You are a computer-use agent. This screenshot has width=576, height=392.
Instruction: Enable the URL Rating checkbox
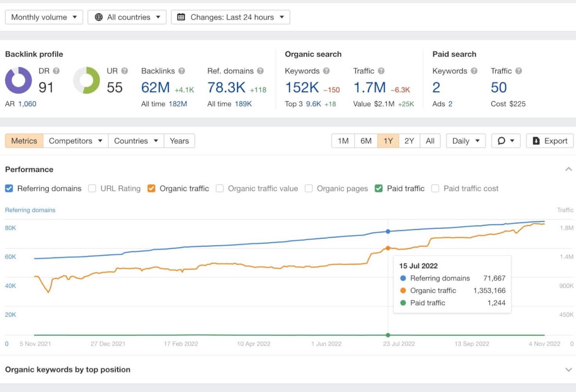92,189
